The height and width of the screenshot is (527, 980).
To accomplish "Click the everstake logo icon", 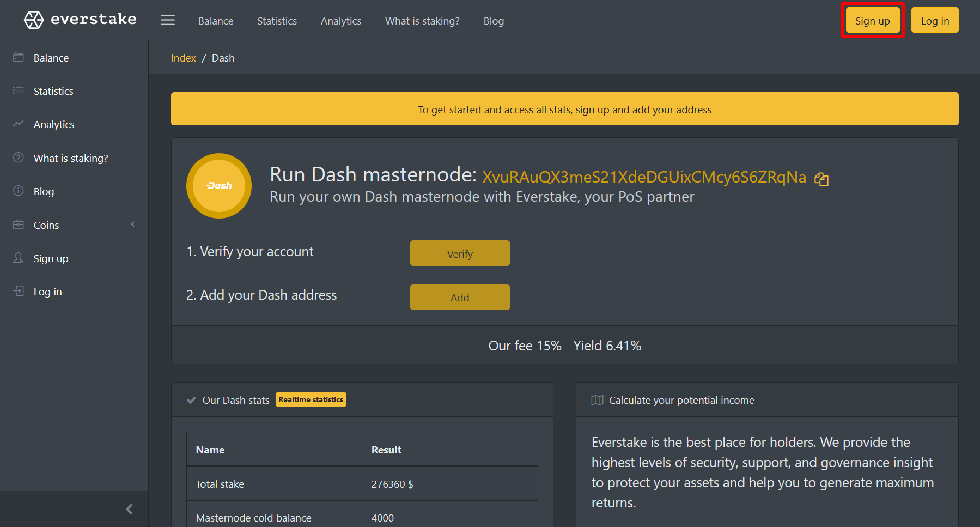I will pos(34,20).
